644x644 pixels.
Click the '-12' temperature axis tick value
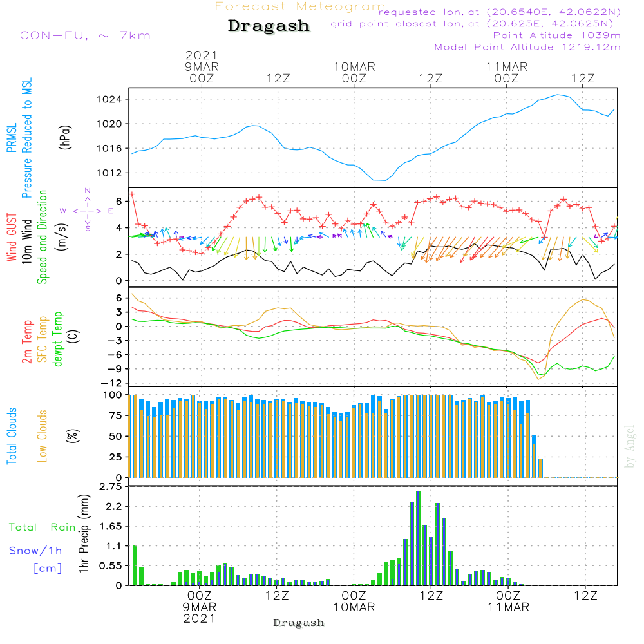click(x=111, y=383)
